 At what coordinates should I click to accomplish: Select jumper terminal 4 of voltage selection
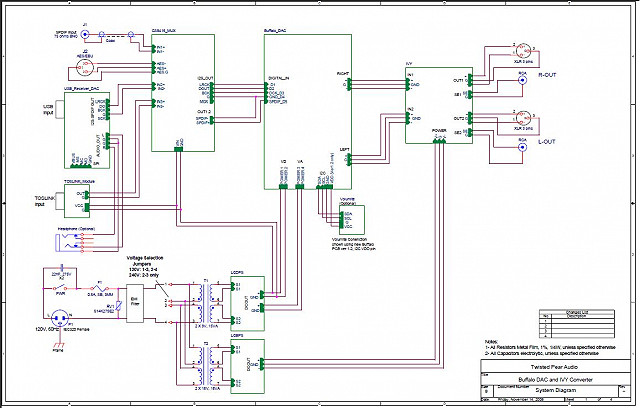coord(169,322)
